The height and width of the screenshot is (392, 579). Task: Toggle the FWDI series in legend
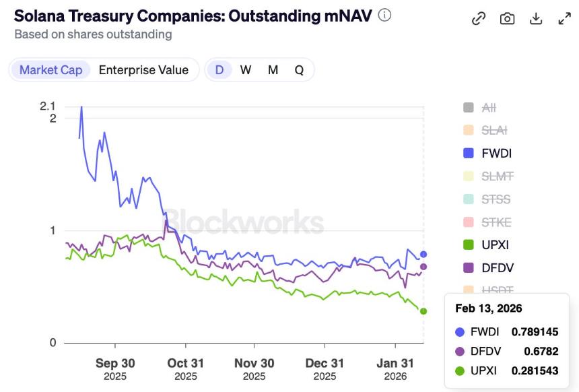tap(487, 153)
